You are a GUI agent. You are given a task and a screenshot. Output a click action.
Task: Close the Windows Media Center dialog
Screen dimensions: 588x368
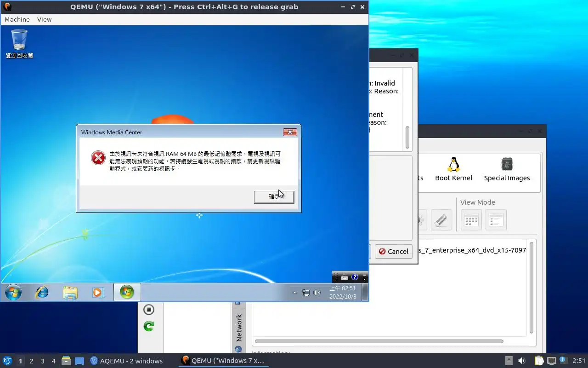coord(290,132)
